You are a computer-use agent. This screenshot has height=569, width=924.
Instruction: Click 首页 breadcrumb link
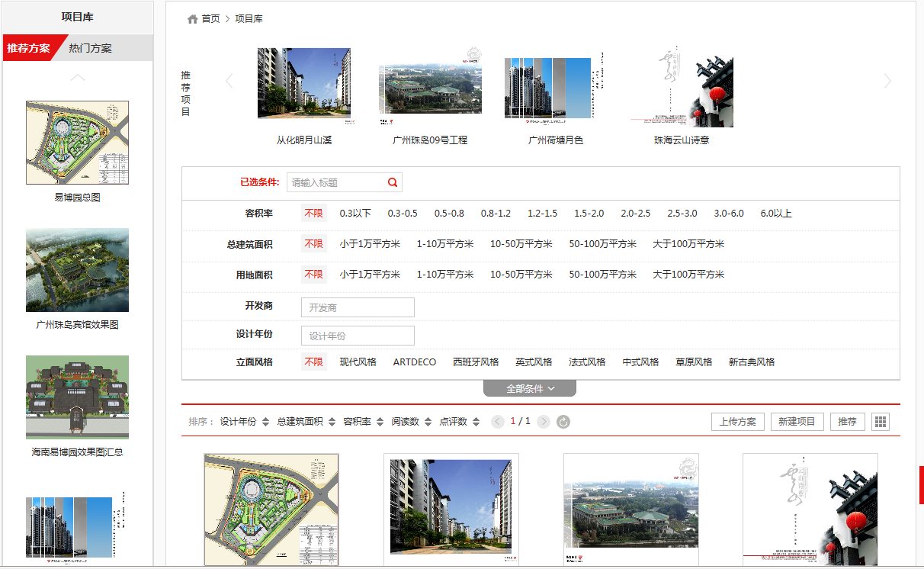click(x=210, y=19)
